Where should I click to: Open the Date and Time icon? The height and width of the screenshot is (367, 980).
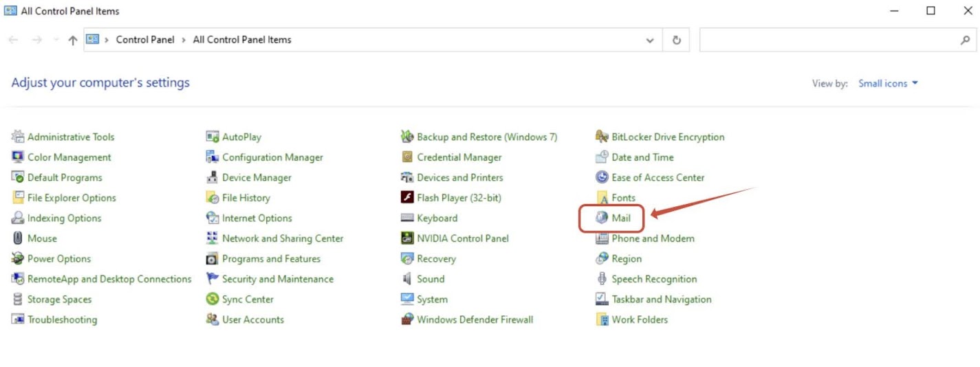(x=602, y=157)
